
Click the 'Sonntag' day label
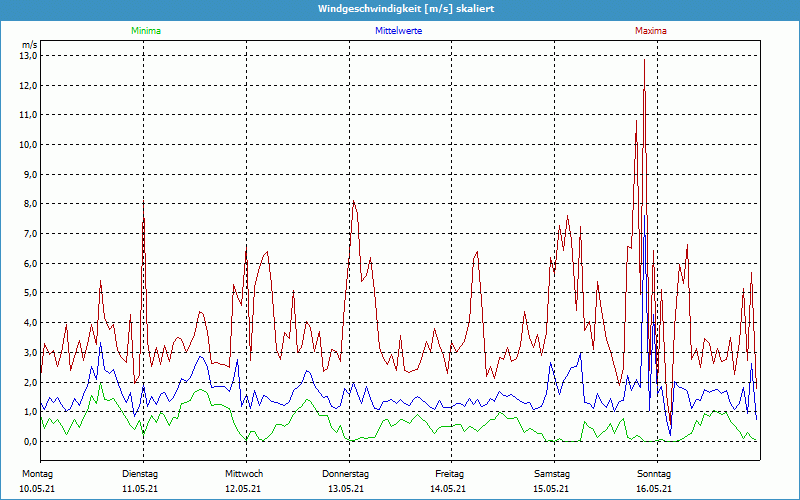654,474
